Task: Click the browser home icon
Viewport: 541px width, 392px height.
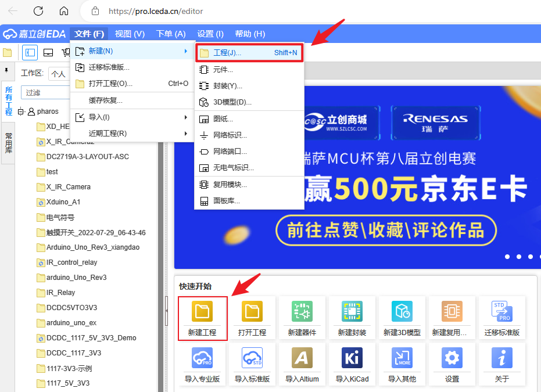Action: click(64, 11)
